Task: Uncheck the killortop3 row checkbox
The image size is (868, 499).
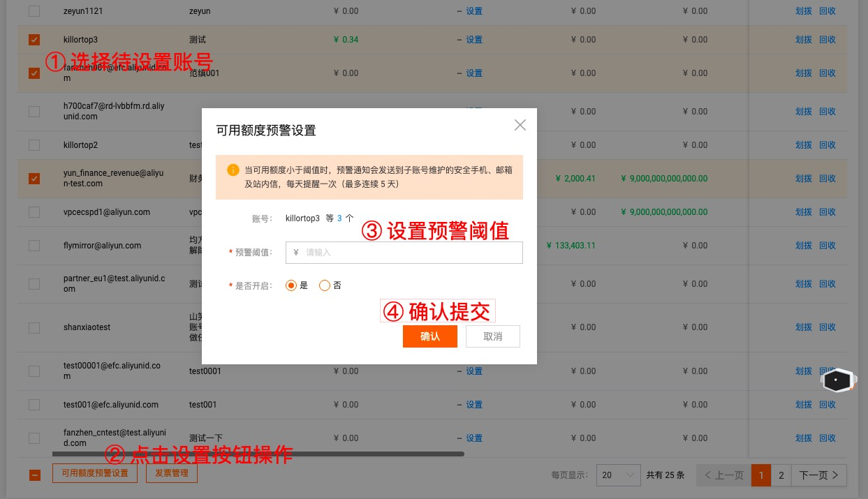Action: click(34, 40)
